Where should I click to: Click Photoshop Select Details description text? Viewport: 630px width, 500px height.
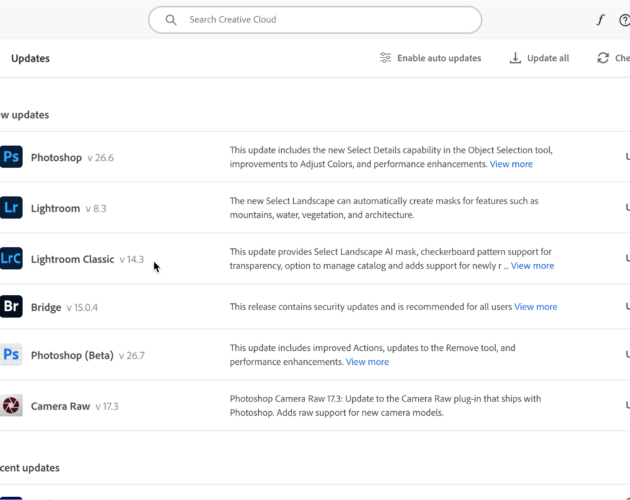click(x=391, y=157)
